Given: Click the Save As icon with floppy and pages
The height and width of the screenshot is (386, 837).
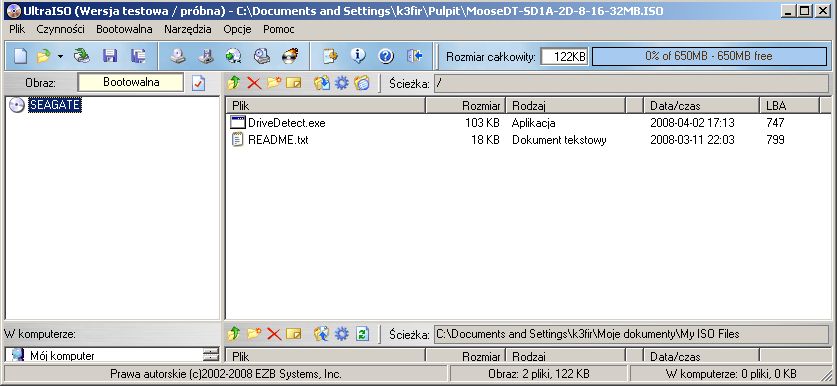Looking at the screenshot, I should (x=138, y=56).
